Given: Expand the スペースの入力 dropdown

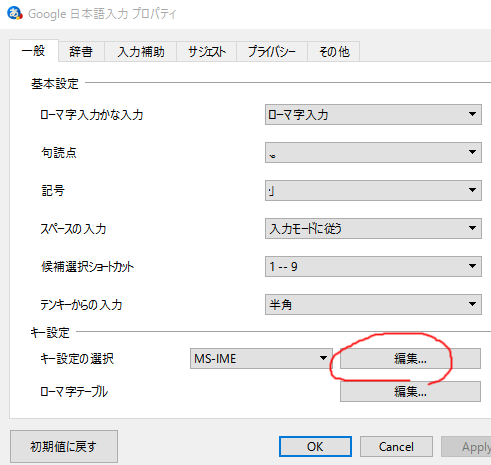Looking at the screenshot, I should (373, 229).
